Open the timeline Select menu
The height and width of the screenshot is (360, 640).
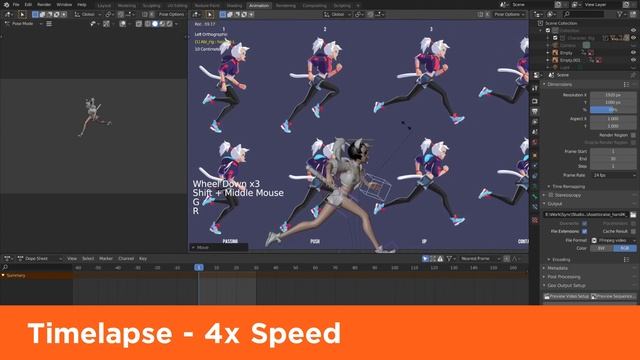point(88,258)
